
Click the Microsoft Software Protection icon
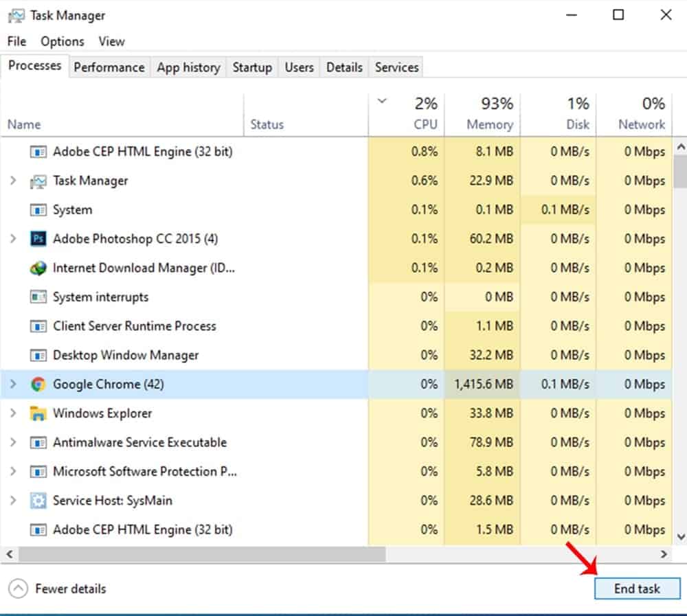click(x=38, y=472)
